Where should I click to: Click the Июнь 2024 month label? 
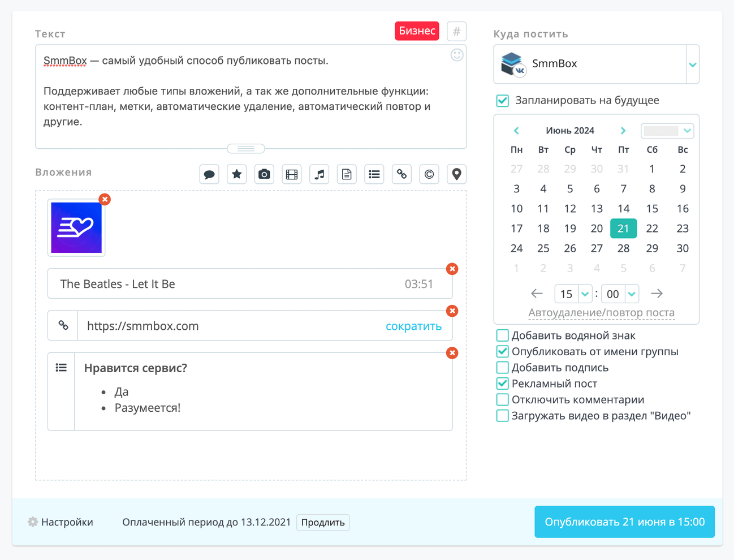(570, 131)
